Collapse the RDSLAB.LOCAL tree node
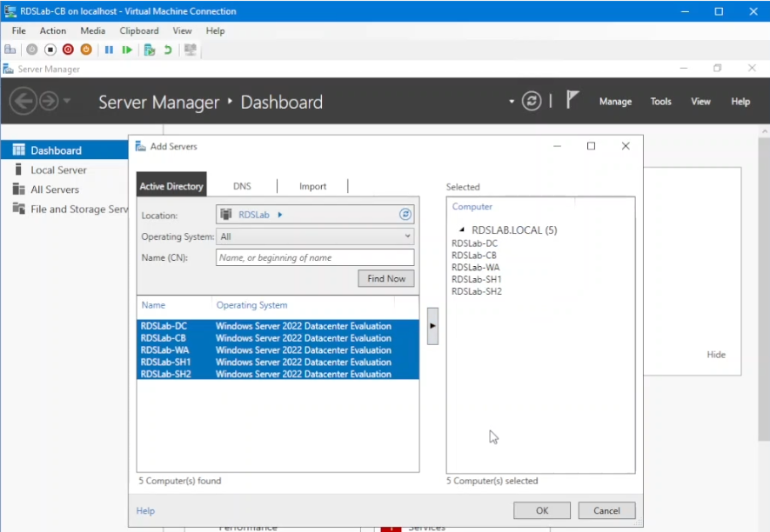 [462, 229]
